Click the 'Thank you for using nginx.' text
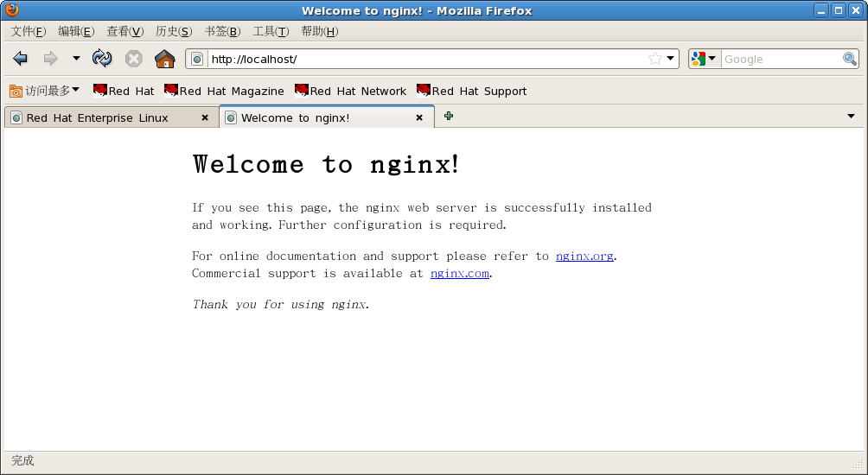 [x=281, y=304]
